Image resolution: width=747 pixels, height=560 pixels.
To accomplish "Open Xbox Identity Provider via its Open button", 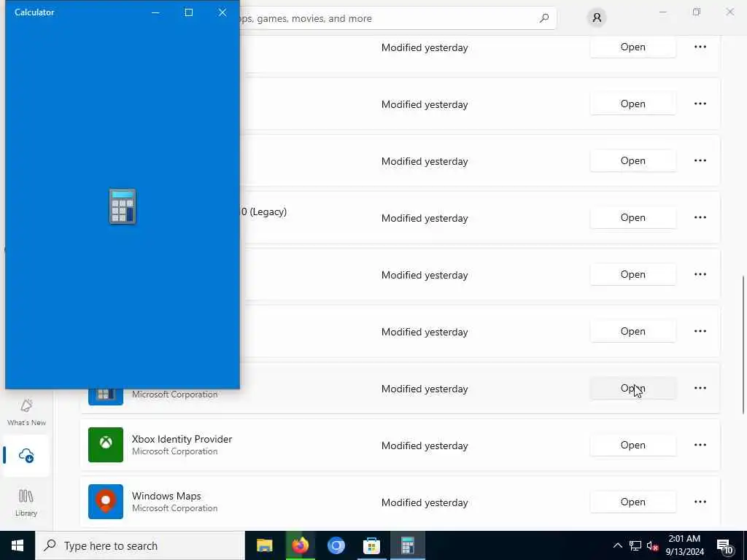I will (632, 446).
